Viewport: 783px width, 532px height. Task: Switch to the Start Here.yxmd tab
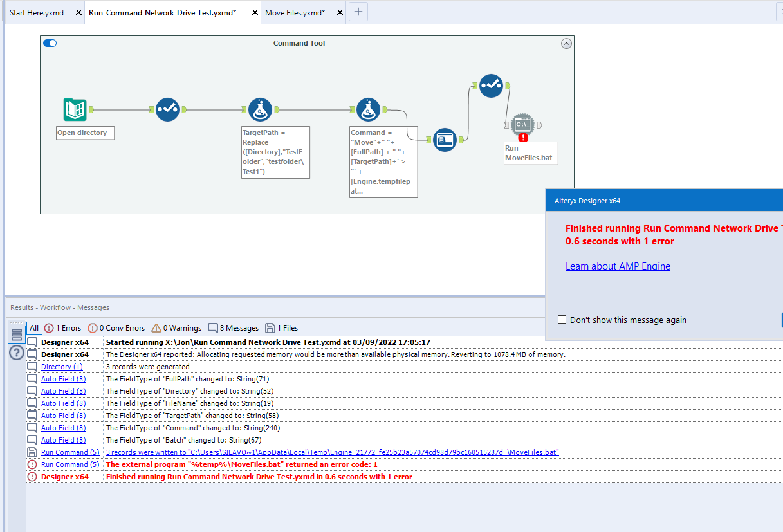click(x=35, y=12)
